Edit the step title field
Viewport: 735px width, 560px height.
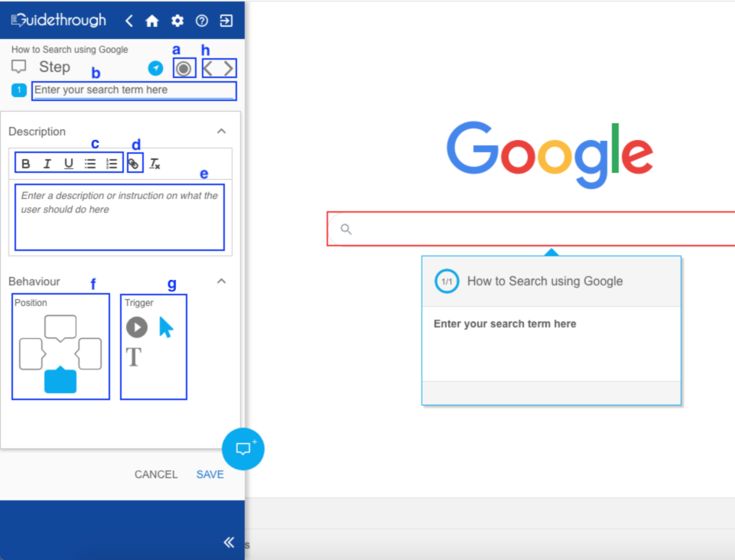point(134,90)
